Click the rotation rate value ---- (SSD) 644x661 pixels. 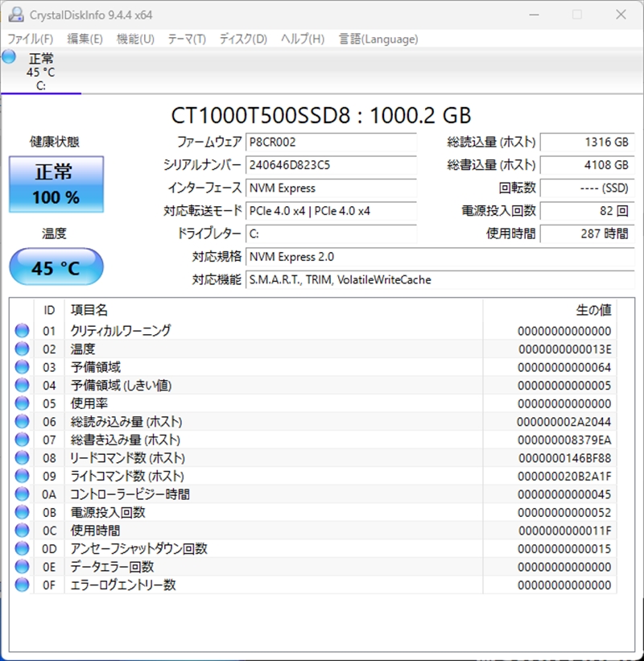pos(587,188)
